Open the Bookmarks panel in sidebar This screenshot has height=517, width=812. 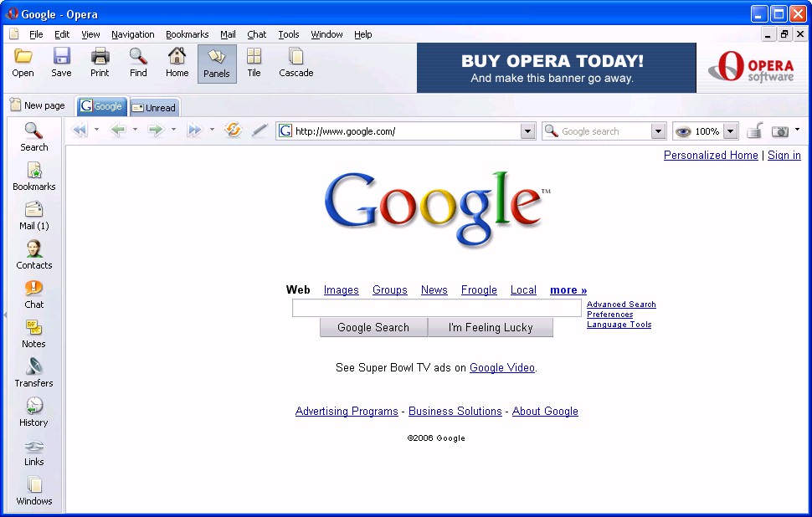[34, 176]
